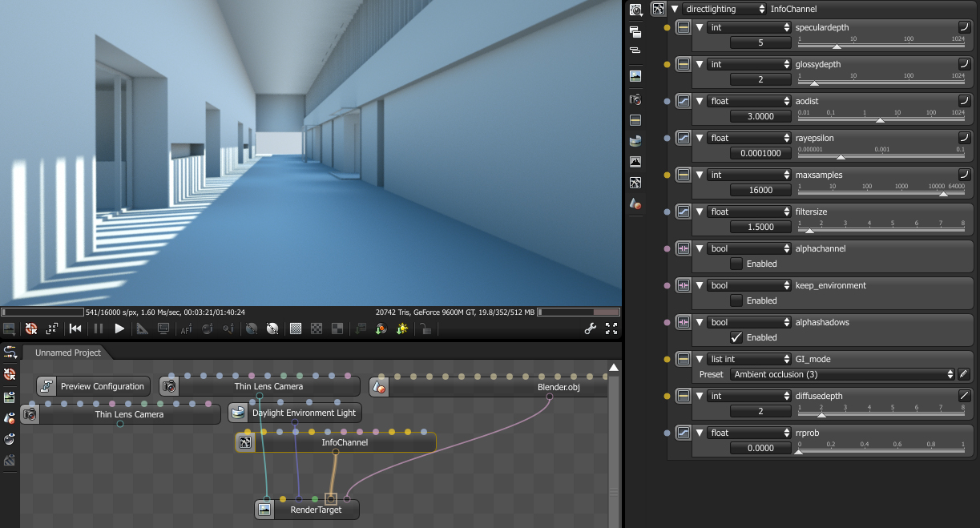980x528 pixels.
Task: Click the maxsamples value field 16000
Action: [760, 190]
